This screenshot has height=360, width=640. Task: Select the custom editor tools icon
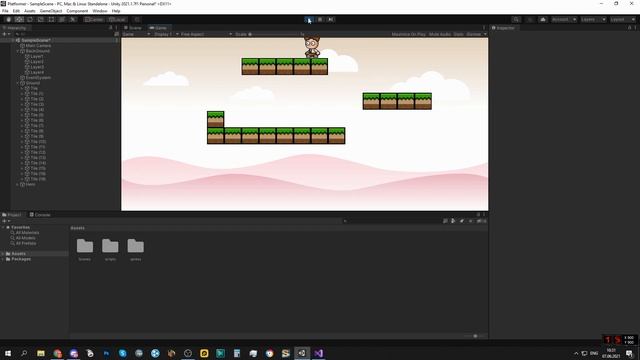pyautogui.click(x=73, y=20)
